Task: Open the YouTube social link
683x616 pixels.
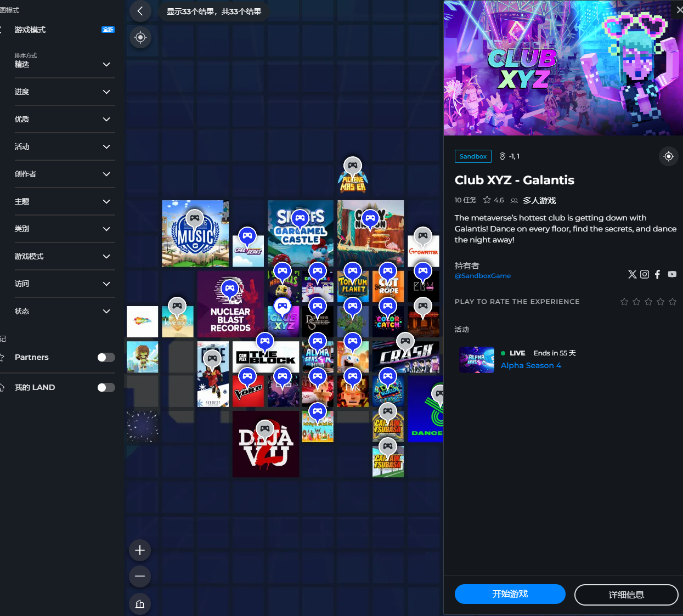Action: [672, 274]
